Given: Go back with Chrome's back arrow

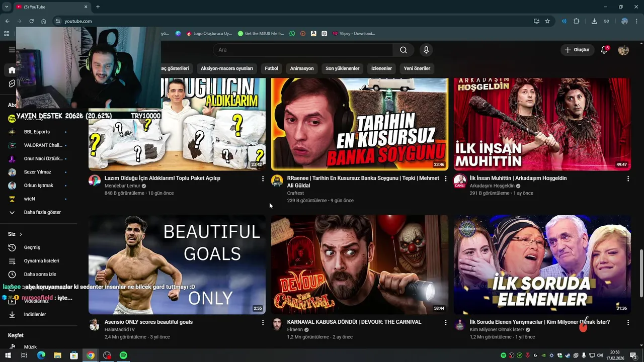Looking at the screenshot, I should [7, 21].
